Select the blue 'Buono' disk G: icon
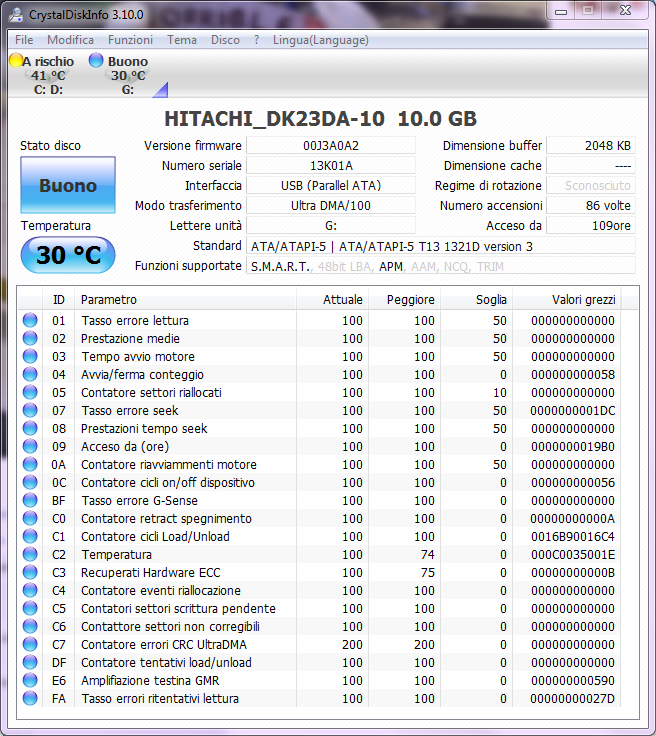This screenshot has width=656, height=736. pyautogui.click(x=96, y=61)
